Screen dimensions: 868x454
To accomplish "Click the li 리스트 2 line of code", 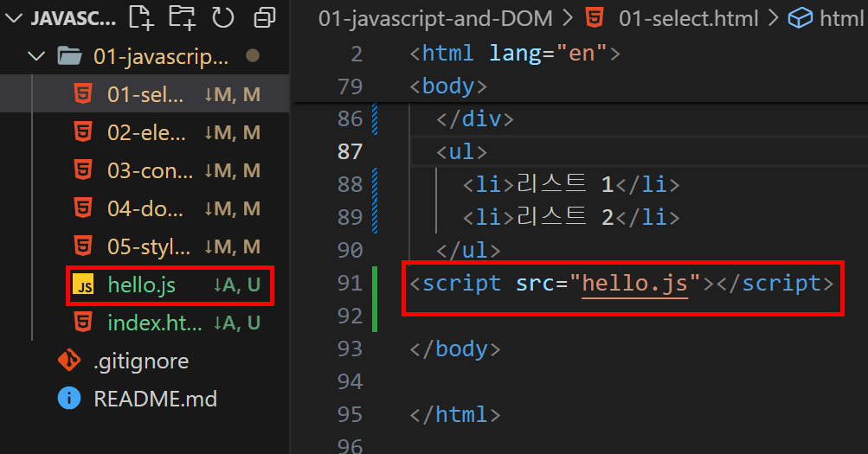I will tap(571, 217).
